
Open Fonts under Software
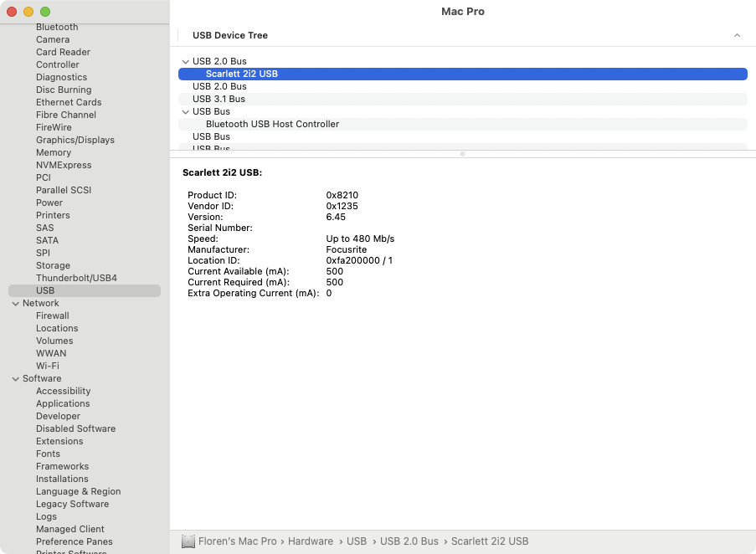[x=49, y=454]
